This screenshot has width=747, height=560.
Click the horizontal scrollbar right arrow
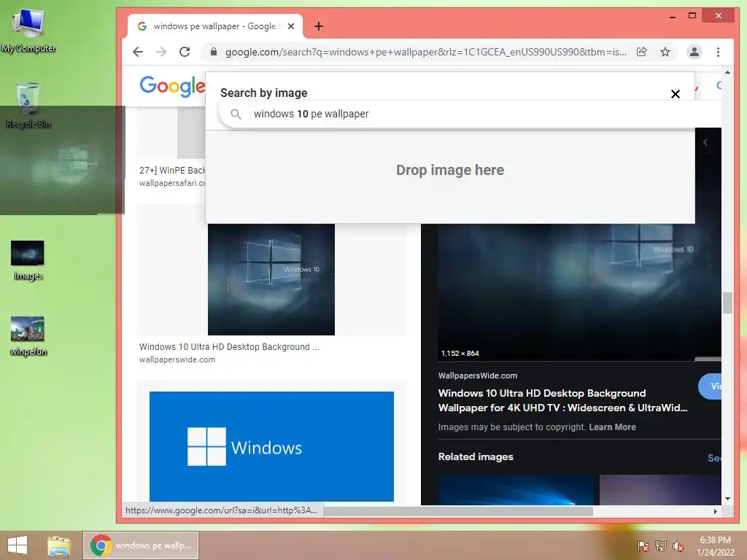point(715,511)
